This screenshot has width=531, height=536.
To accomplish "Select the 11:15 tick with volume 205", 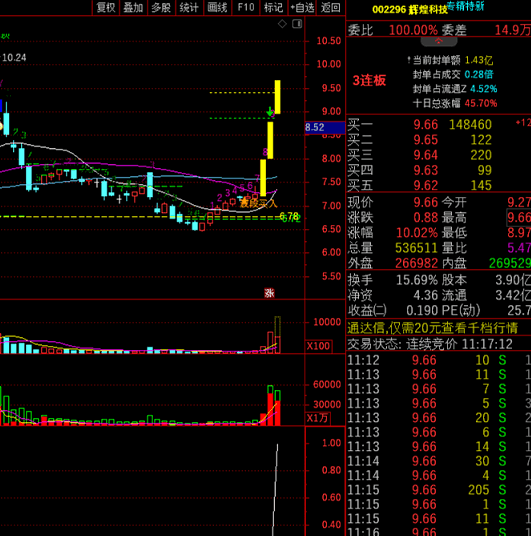I will click(x=438, y=490).
